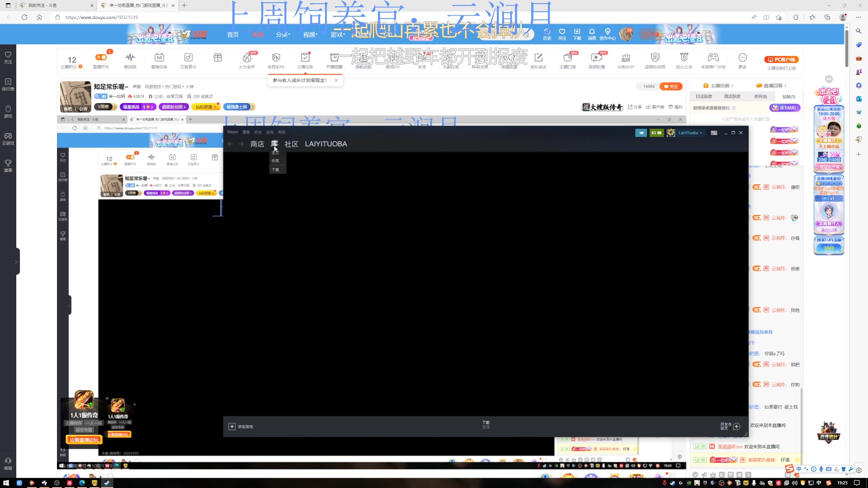Open LAIYITUOBA profile tab in Steam
Screen dimensions: 868x488
(326, 144)
